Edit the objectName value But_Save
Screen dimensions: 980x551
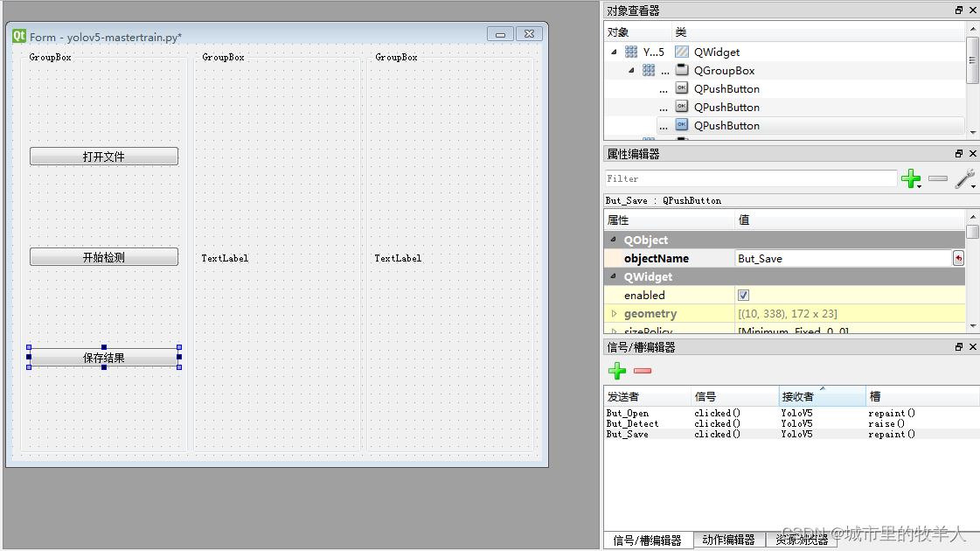point(843,258)
